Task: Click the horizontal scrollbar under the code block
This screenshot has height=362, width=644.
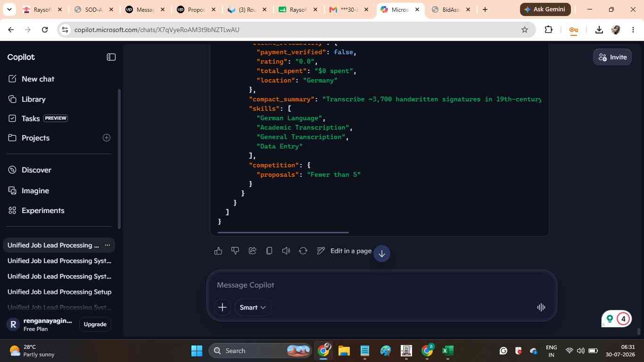Action: (x=283, y=232)
